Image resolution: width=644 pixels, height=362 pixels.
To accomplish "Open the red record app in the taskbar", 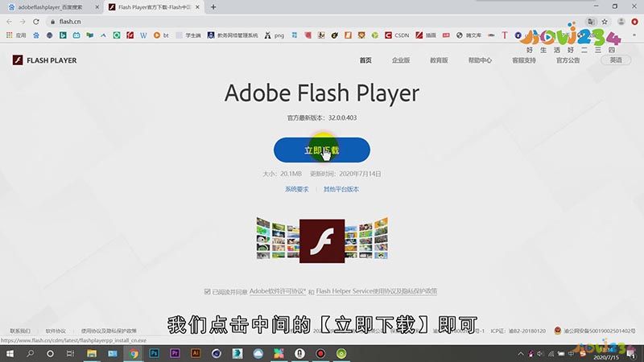I will tap(320, 353).
